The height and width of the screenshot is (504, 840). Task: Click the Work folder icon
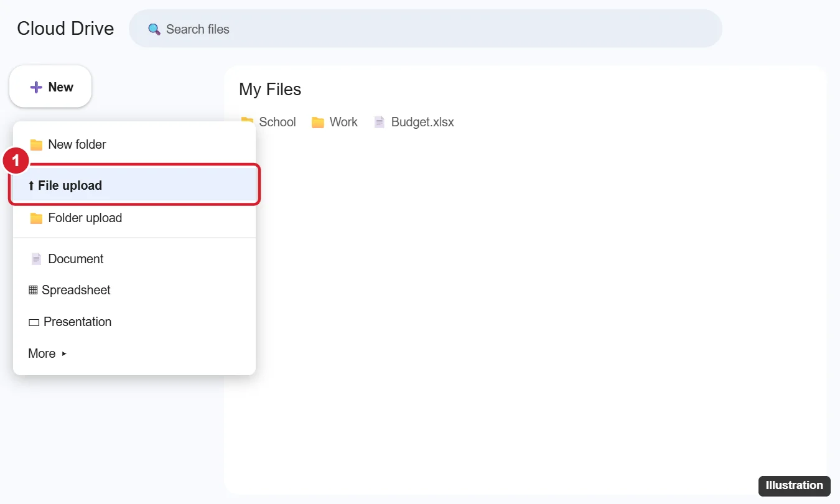[318, 123]
